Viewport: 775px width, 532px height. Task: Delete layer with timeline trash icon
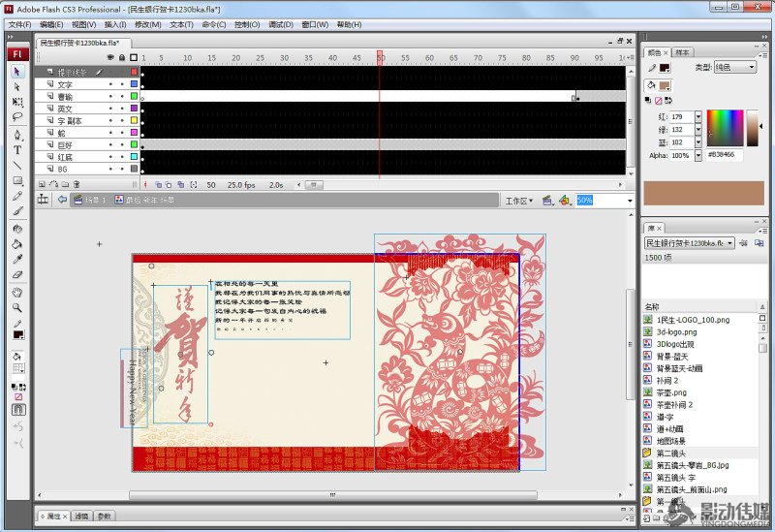(77, 183)
